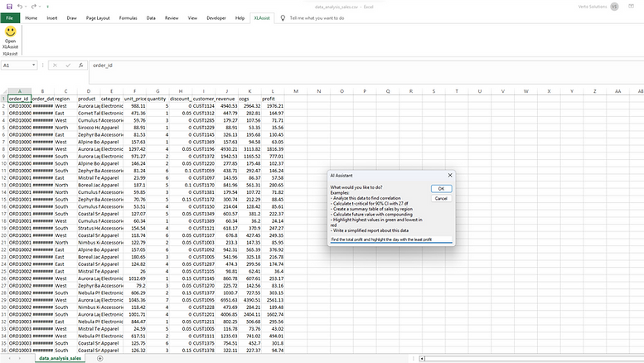Screen dimensions: 644x363
Task: Click the formula bar Enter checkmark icon
Action: click(68, 65)
